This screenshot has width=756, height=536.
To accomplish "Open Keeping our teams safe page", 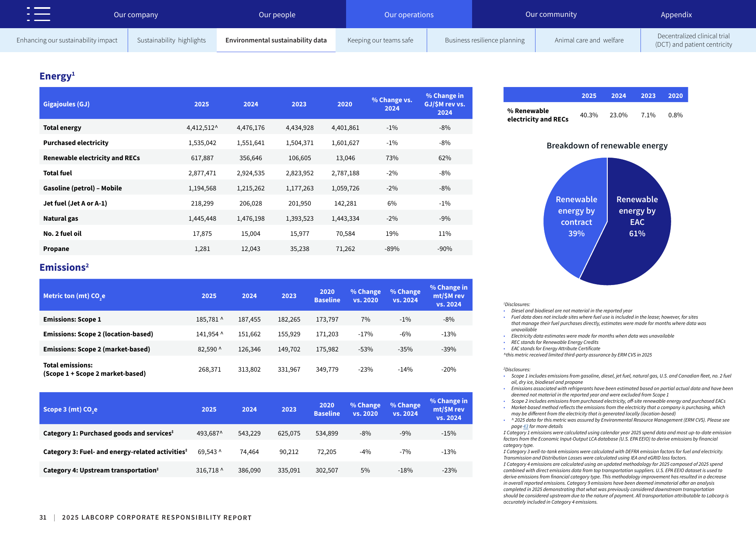I will [380, 40].
